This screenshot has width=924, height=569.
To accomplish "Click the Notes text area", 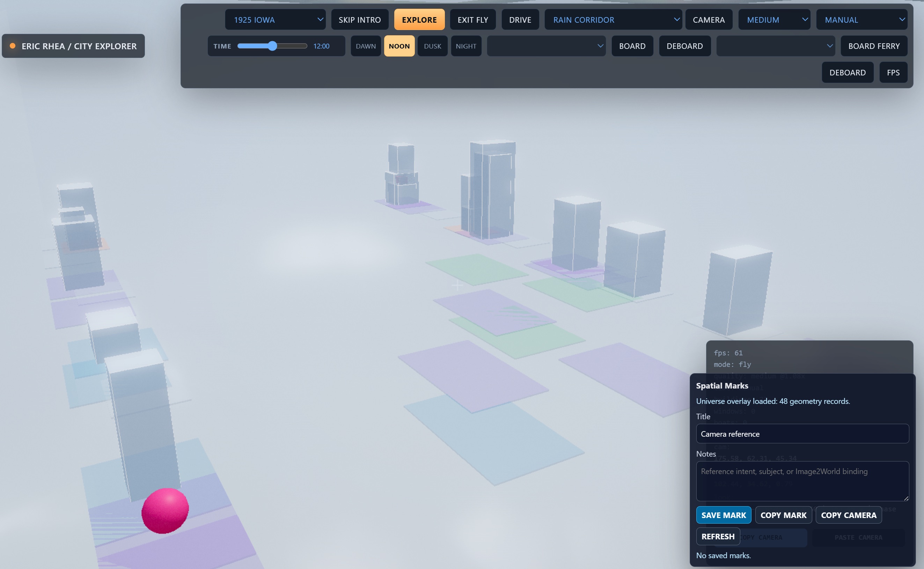I will tap(802, 481).
